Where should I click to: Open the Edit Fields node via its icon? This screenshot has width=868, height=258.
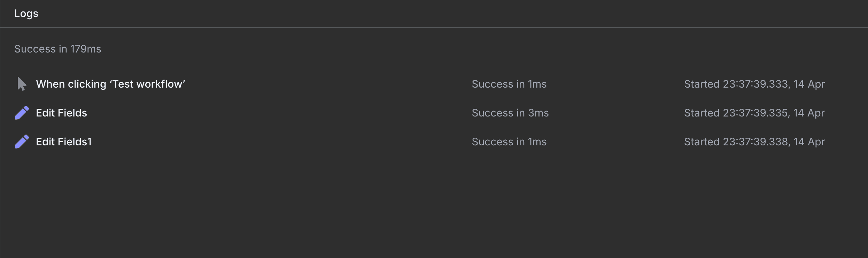click(21, 113)
